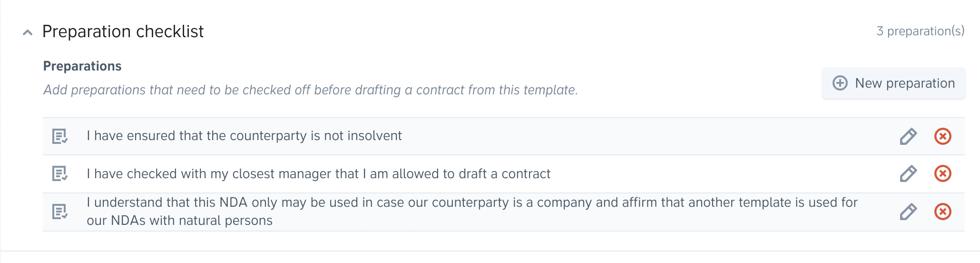Edit the NDA natural persons preparation
The image size is (980, 263).
(x=908, y=212)
